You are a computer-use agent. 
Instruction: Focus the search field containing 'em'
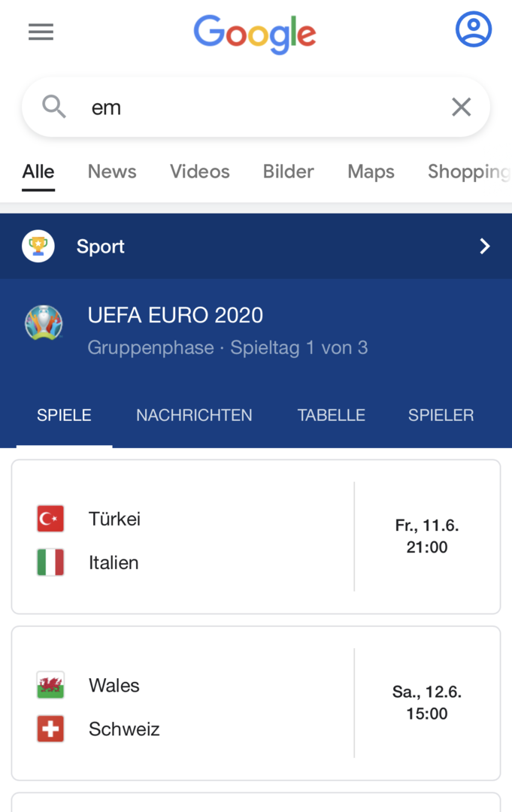pyautogui.click(x=256, y=108)
